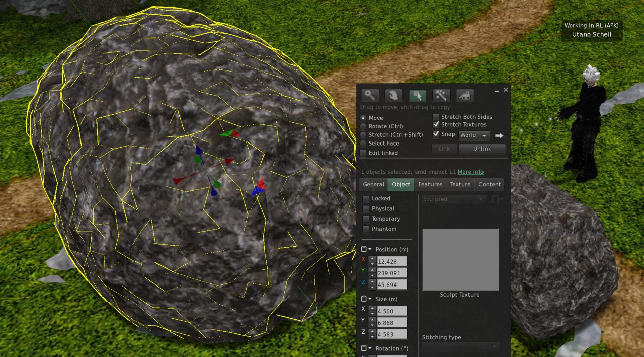644x357 pixels.
Task: Open the clipboard menu beside the Sculpted dropdown
Action: tap(498, 199)
